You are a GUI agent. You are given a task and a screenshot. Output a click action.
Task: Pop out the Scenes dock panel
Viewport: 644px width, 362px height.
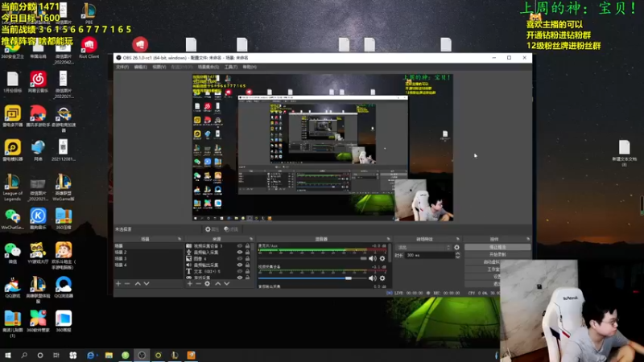click(x=179, y=239)
